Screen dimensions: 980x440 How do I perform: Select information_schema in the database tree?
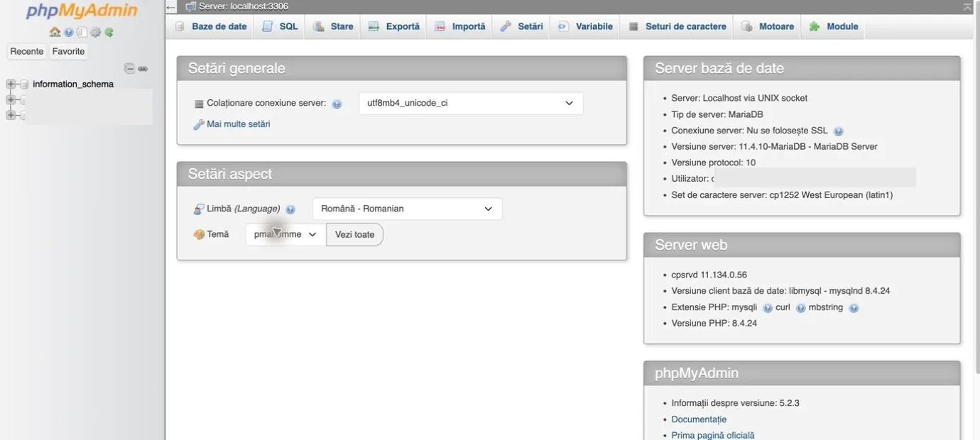coord(73,84)
